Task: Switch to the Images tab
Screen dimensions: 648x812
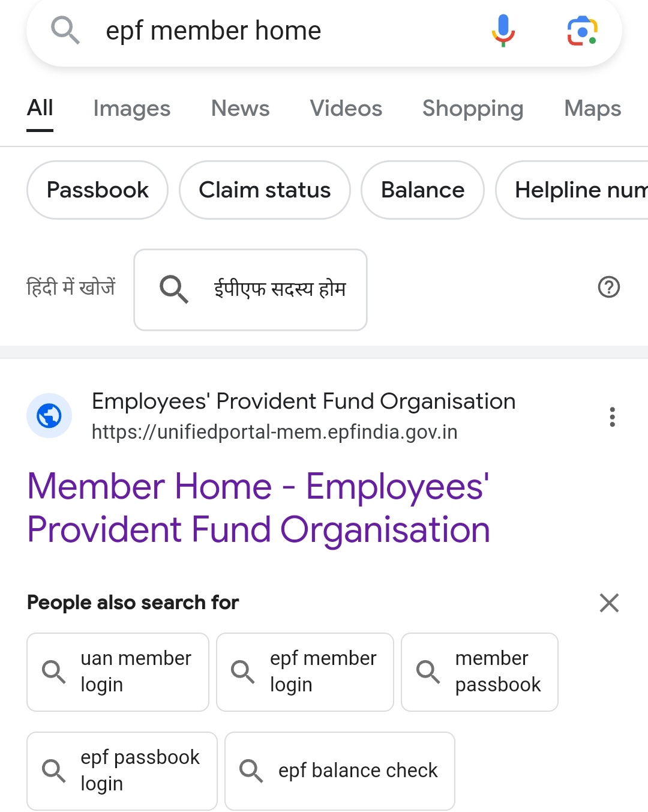Action: [x=131, y=109]
